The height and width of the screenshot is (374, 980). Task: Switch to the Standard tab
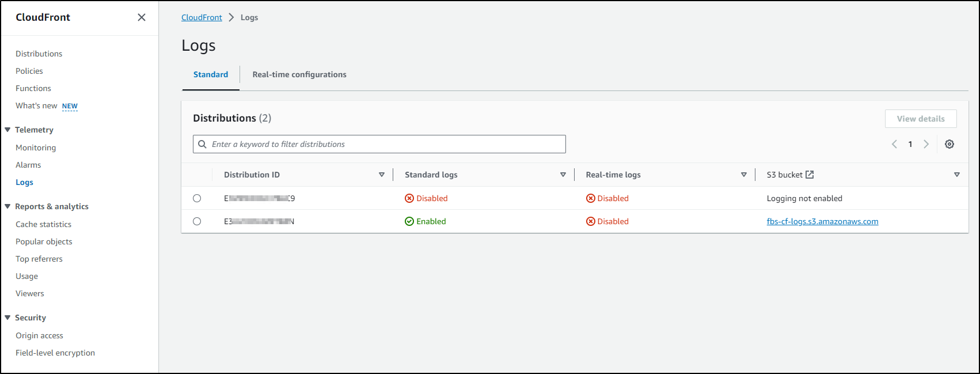[x=211, y=74]
